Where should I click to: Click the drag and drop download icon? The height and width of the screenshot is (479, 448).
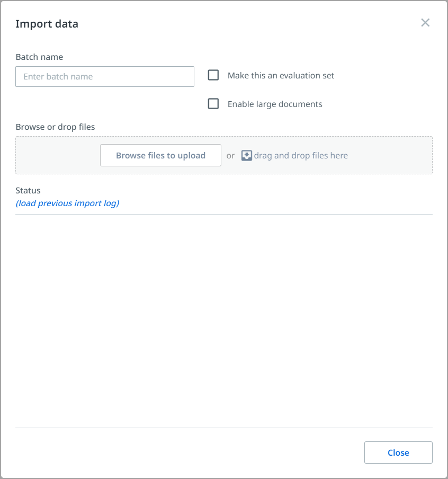tap(246, 155)
